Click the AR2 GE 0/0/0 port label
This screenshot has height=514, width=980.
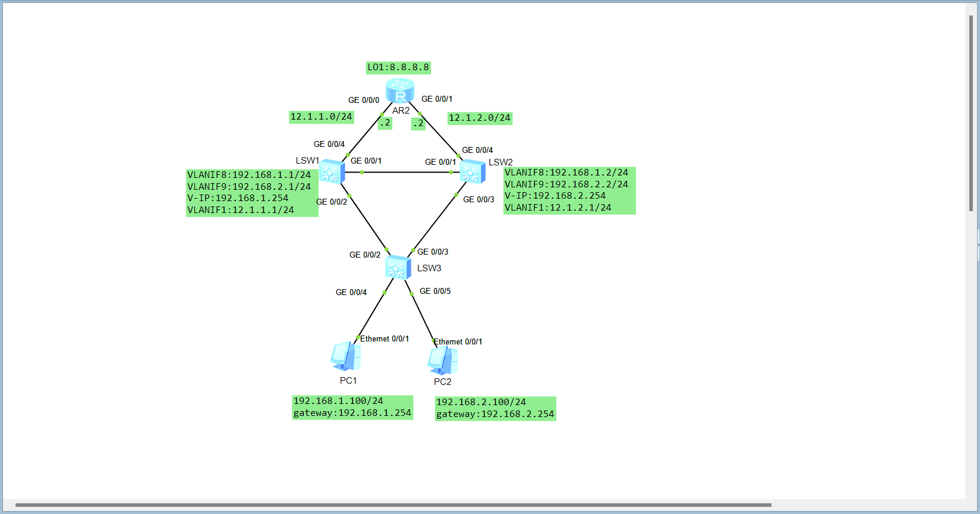[x=364, y=100]
